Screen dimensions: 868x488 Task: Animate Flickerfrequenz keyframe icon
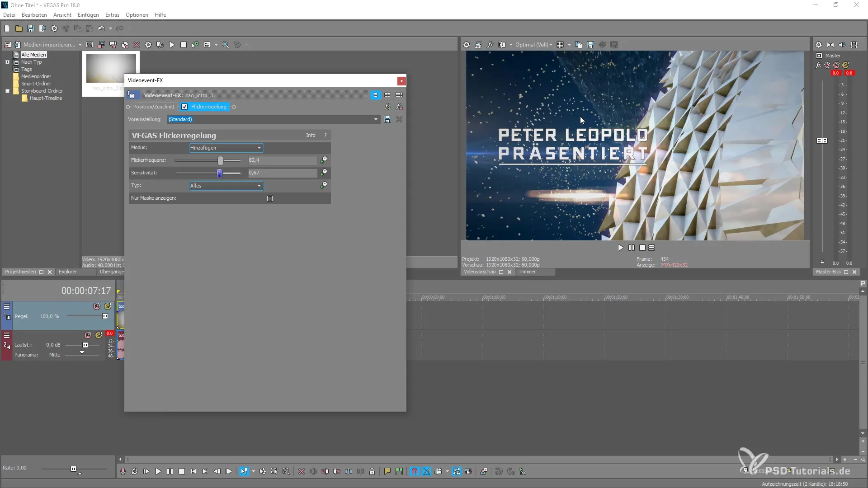tap(324, 160)
